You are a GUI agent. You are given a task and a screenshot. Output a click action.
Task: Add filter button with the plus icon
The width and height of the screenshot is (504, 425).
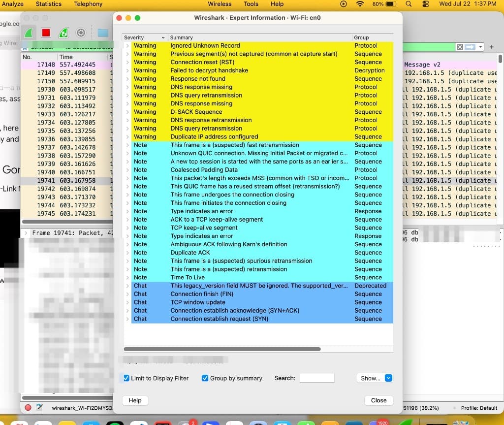[491, 47]
